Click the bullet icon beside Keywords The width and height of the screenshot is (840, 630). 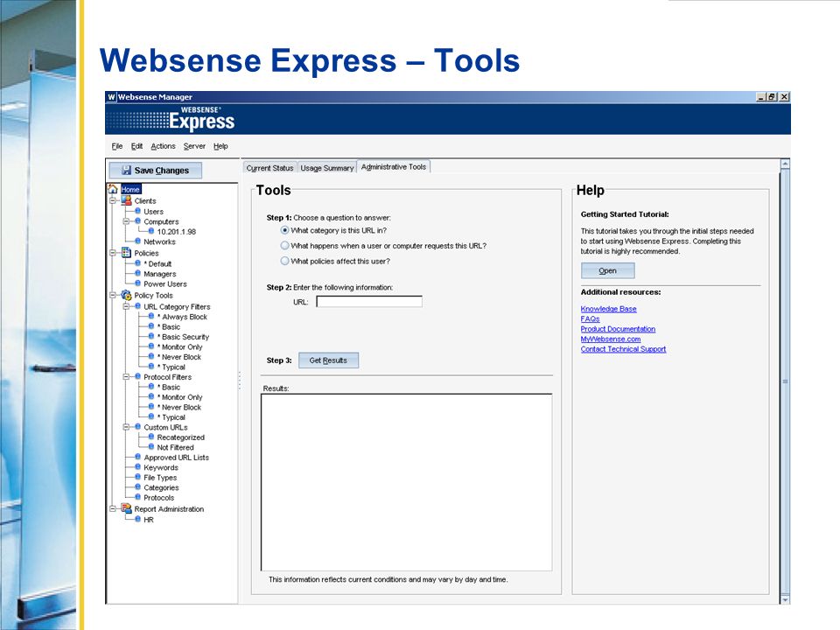pyautogui.click(x=137, y=467)
